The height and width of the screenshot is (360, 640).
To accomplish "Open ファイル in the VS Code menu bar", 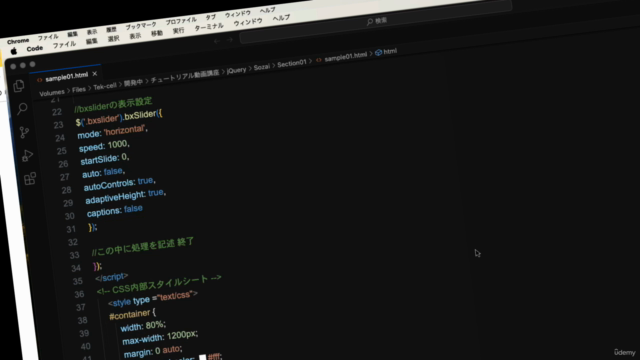I will tap(64, 44).
